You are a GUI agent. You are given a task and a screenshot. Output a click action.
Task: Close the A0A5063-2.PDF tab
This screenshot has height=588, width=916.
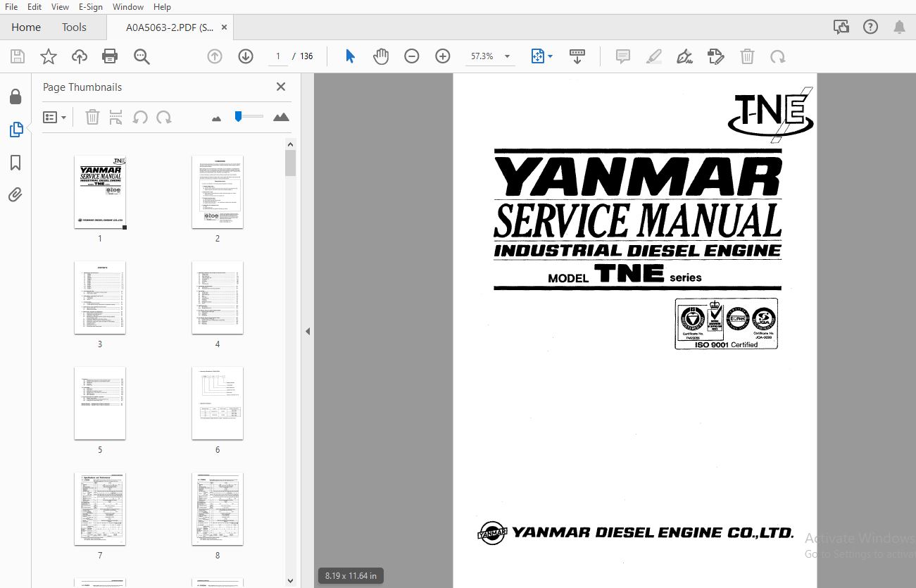pyautogui.click(x=225, y=27)
